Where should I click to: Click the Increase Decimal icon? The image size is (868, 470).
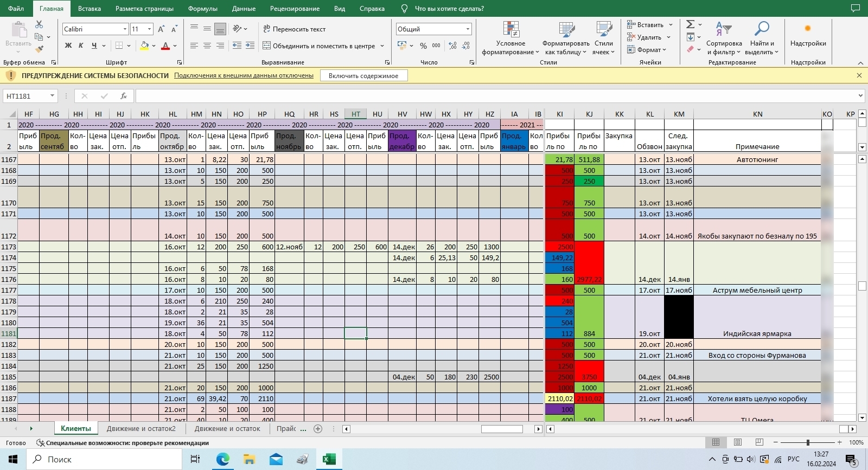click(453, 46)
